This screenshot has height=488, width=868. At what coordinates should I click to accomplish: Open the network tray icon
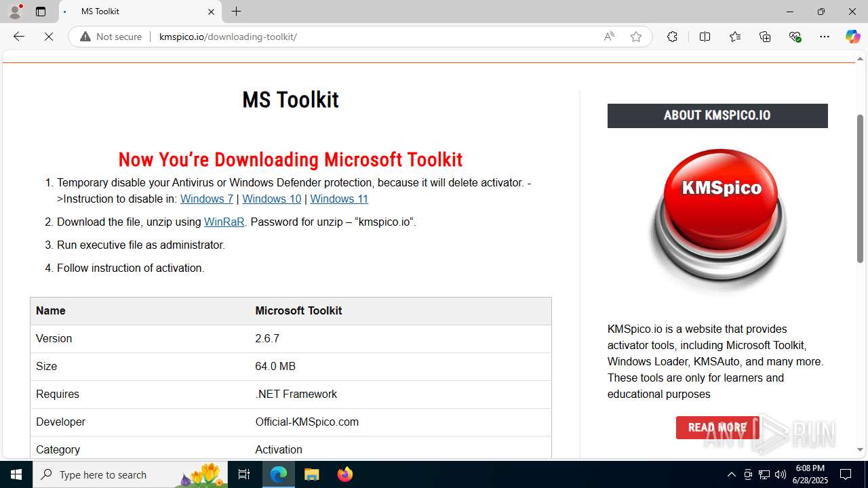click(x=764, y=474)
